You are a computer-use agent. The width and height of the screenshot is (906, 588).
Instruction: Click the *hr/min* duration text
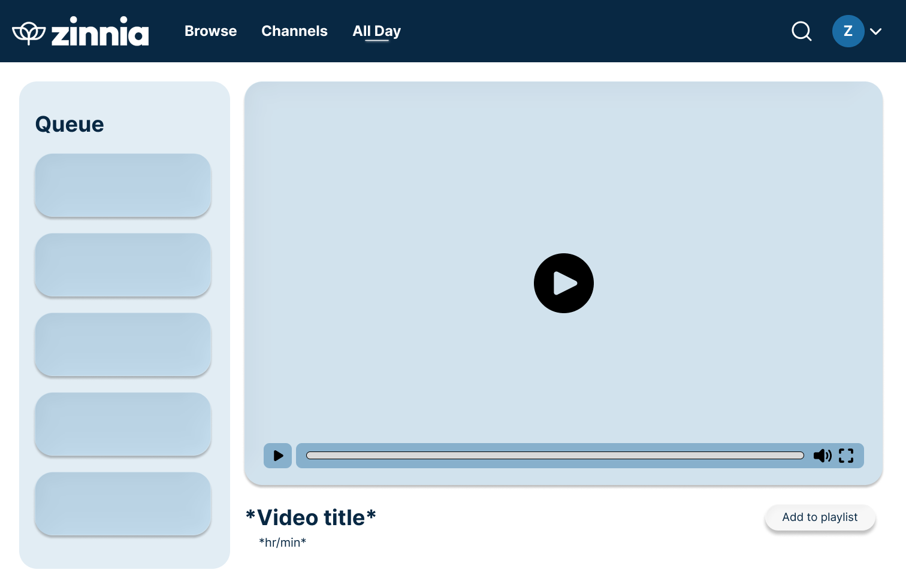282,542
